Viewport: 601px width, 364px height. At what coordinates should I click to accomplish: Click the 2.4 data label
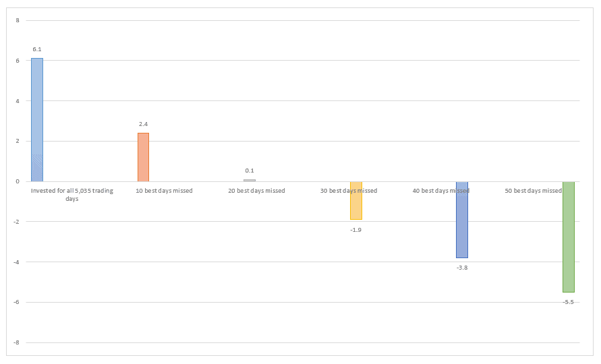[x=143, y=124]
